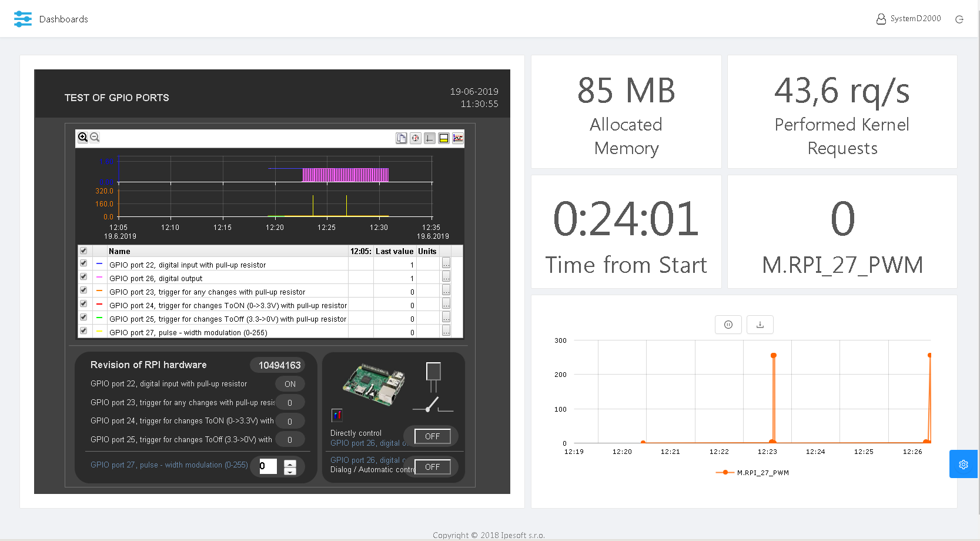
Task: Toggle M.RPI_27_PWM legend entry in chart
Action: click(x=752, y=473)
